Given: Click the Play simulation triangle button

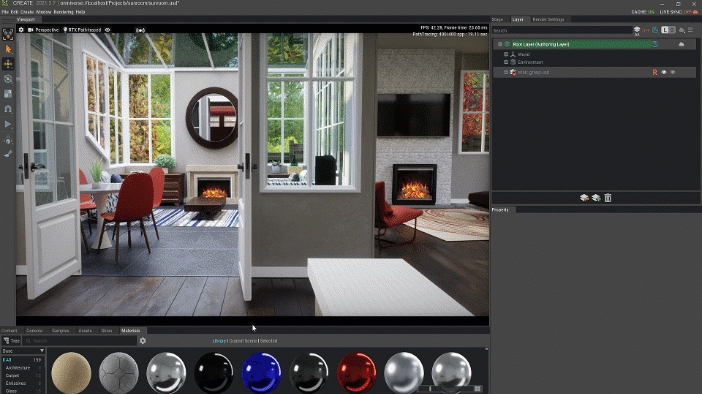Looking at the screenshot, I should click(x=8, y=124).
